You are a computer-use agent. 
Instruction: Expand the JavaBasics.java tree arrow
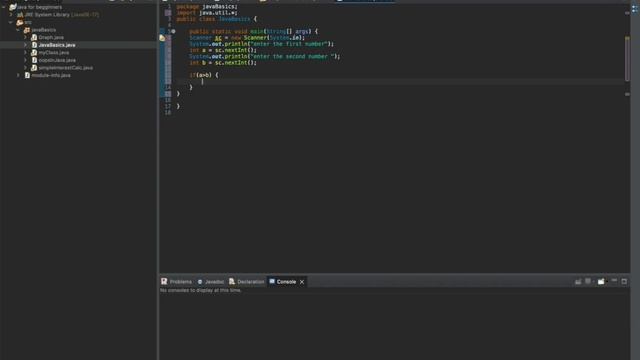[26, 45]
